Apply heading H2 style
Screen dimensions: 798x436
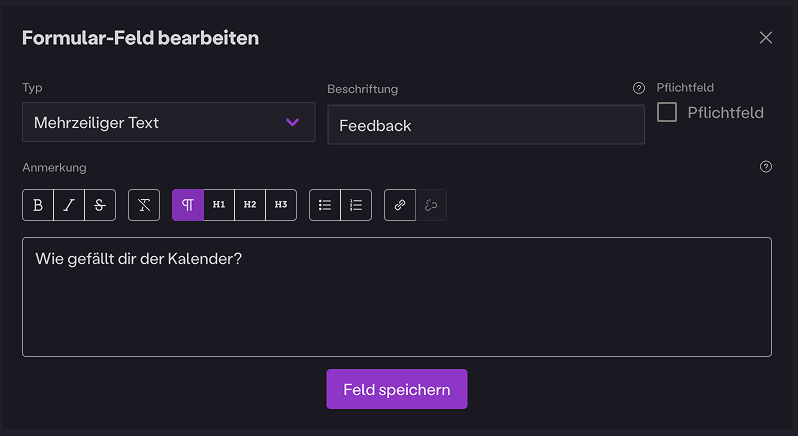click(250, 205)
